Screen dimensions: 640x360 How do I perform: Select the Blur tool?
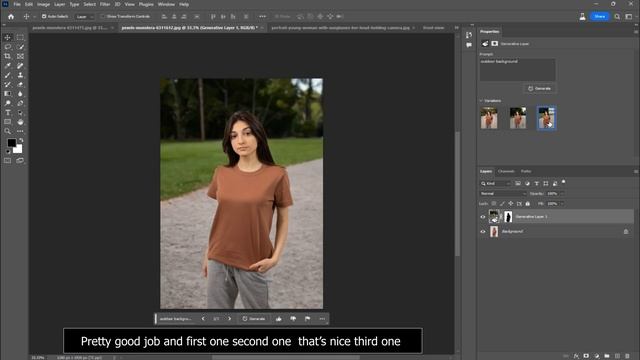(20, 94)
